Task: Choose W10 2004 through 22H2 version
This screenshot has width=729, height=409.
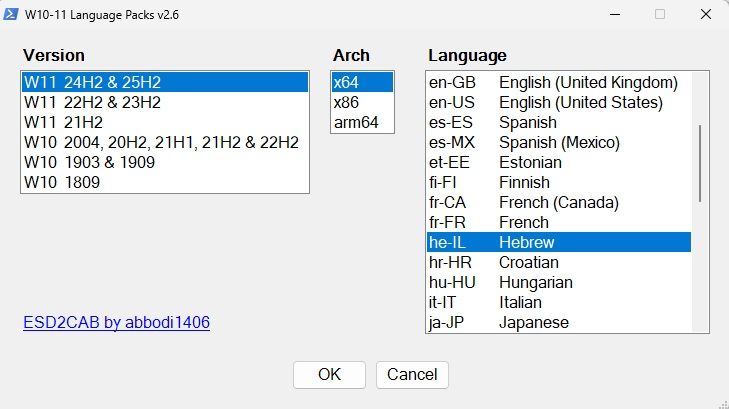Action: (161, 142)
